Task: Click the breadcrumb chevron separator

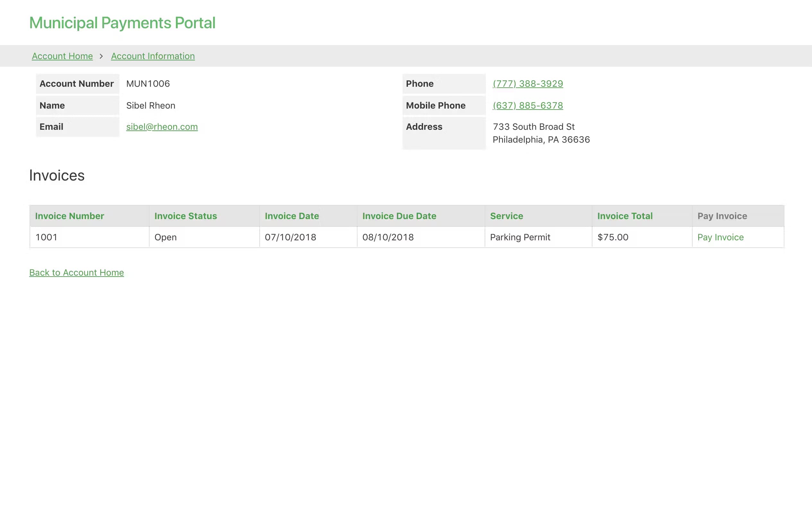Action: 101,56
